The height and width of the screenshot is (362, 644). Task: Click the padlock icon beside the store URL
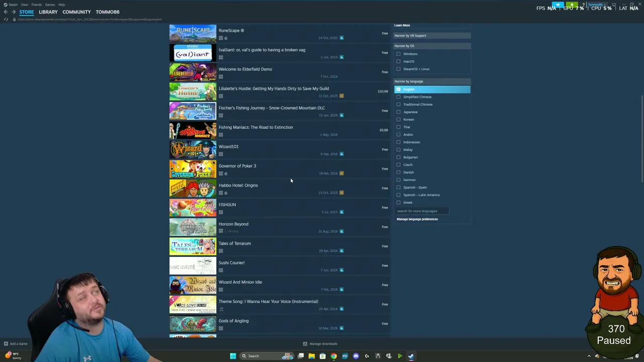(x=14, y=19)
